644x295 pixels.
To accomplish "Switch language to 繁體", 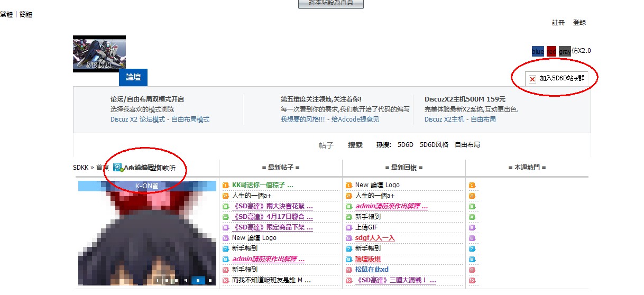I will pos(6,15).
